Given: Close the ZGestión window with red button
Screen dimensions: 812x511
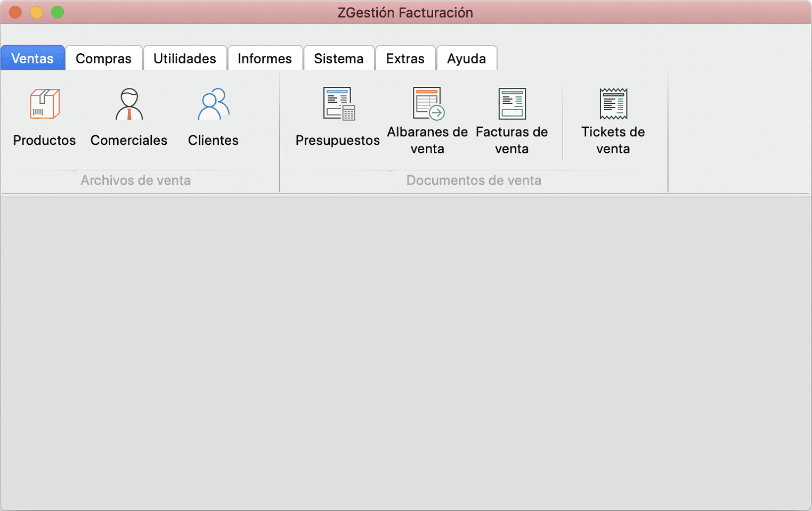Looking at the screenshot, I should click(15, 12).
